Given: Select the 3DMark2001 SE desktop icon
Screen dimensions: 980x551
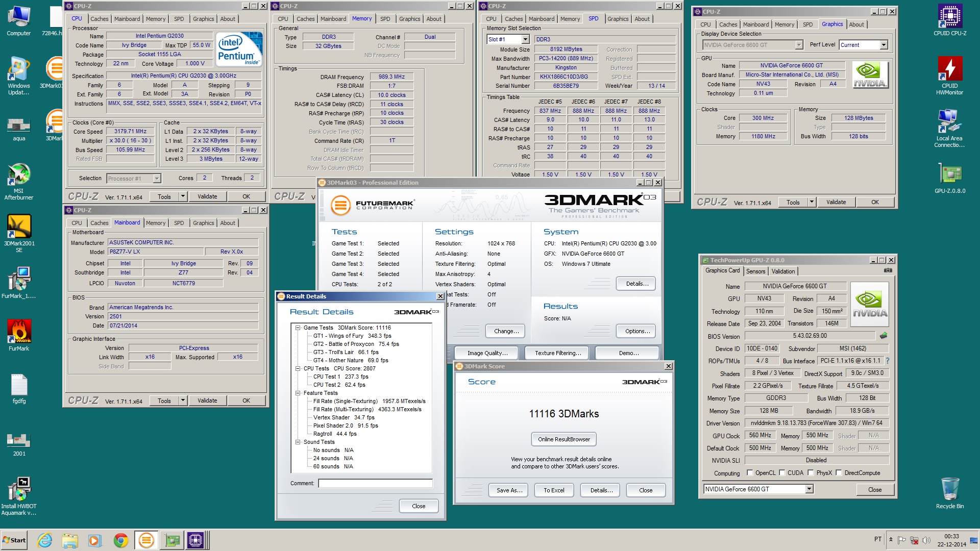Looking at the screenshot, I should point(19,234).
